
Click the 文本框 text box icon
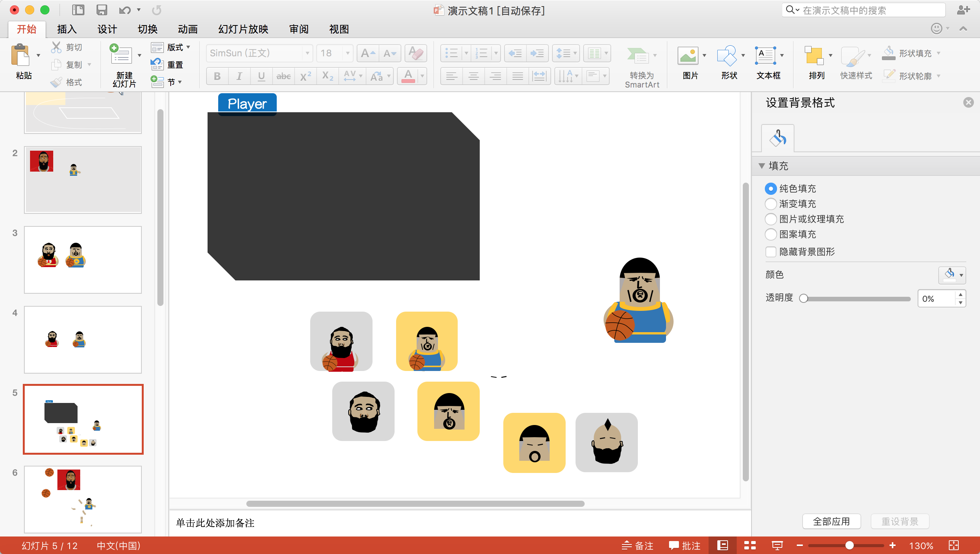click(765, 56)
